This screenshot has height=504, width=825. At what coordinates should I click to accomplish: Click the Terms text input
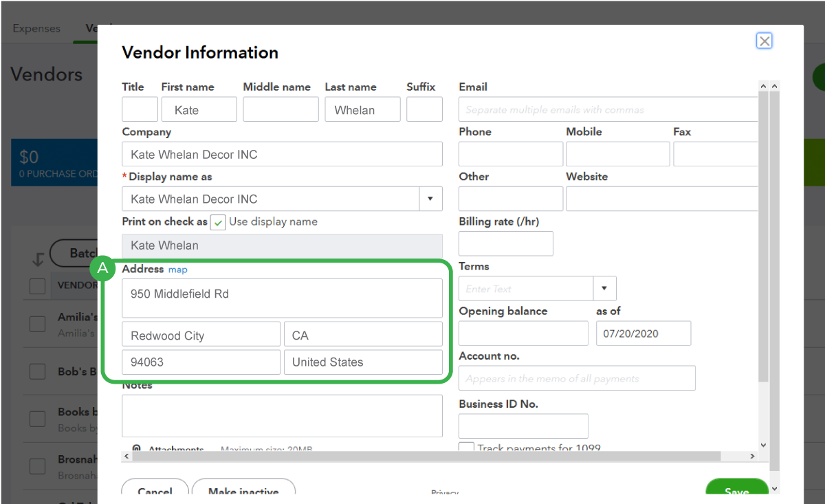pyautogui.click(x=526, y=288)
